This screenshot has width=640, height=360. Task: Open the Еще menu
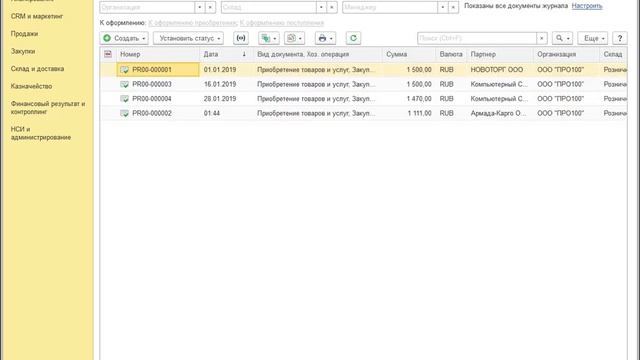coord(593,38)
